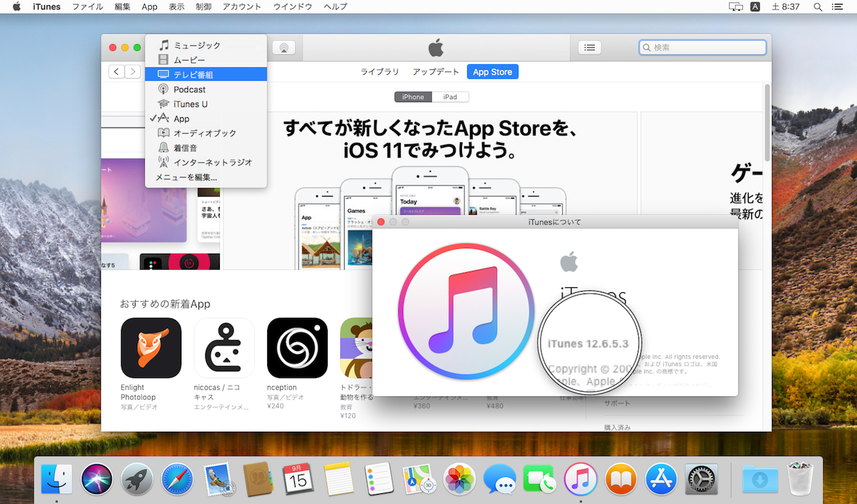The image size is (857, 504).
Task: Open FaceTime from the Dock
Action: (x=540, y=479)
